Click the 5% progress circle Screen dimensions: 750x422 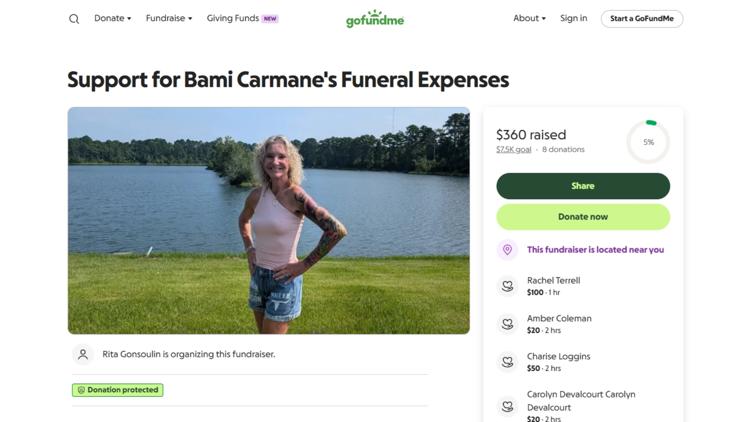pyautogui.click(x=648, y=142)
